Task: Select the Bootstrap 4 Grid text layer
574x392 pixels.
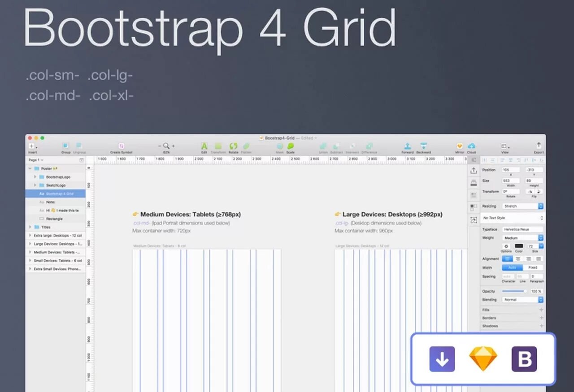Action: pyautogui.click(x=56, y=194)
